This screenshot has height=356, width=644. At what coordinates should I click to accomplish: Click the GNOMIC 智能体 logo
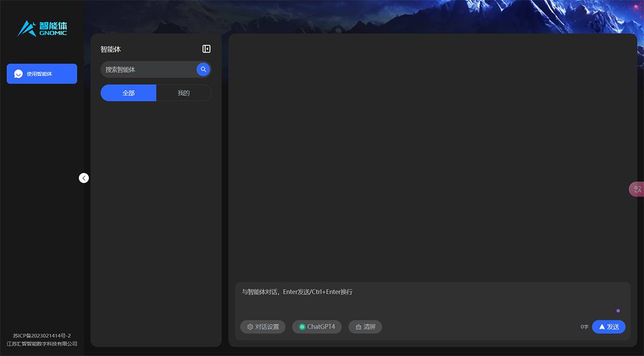[x=42, y=28]
